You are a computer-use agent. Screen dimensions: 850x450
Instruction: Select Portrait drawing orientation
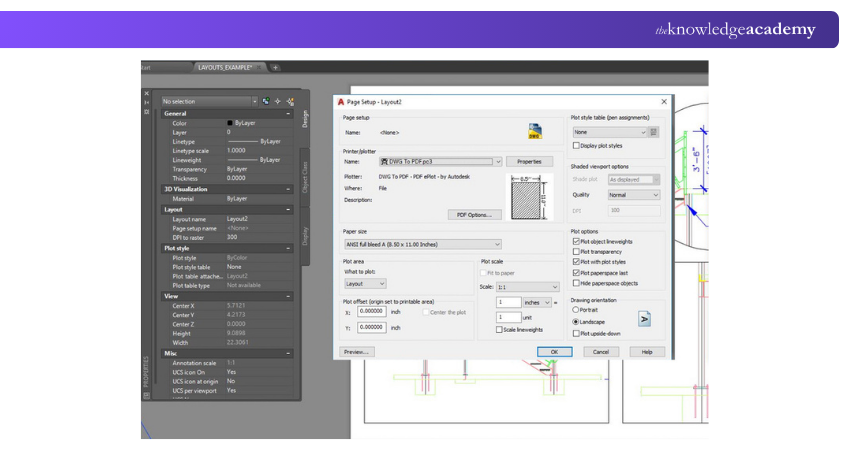576,310
